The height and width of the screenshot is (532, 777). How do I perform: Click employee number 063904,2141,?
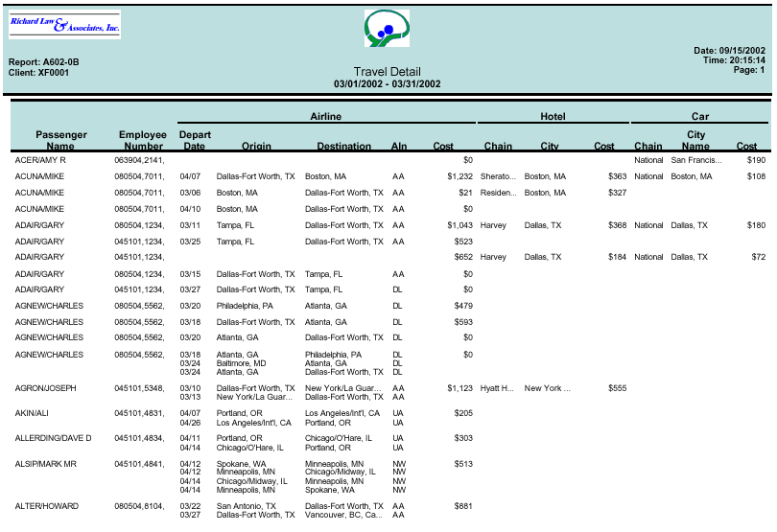[x=139, y=160]
